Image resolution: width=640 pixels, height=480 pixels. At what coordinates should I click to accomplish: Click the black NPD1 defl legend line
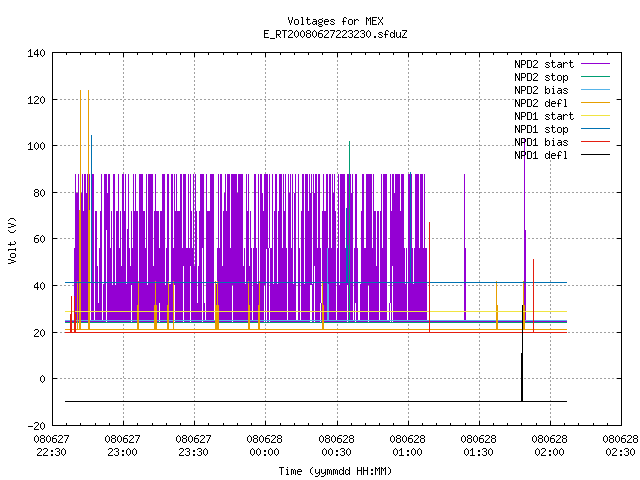point(595,155)
